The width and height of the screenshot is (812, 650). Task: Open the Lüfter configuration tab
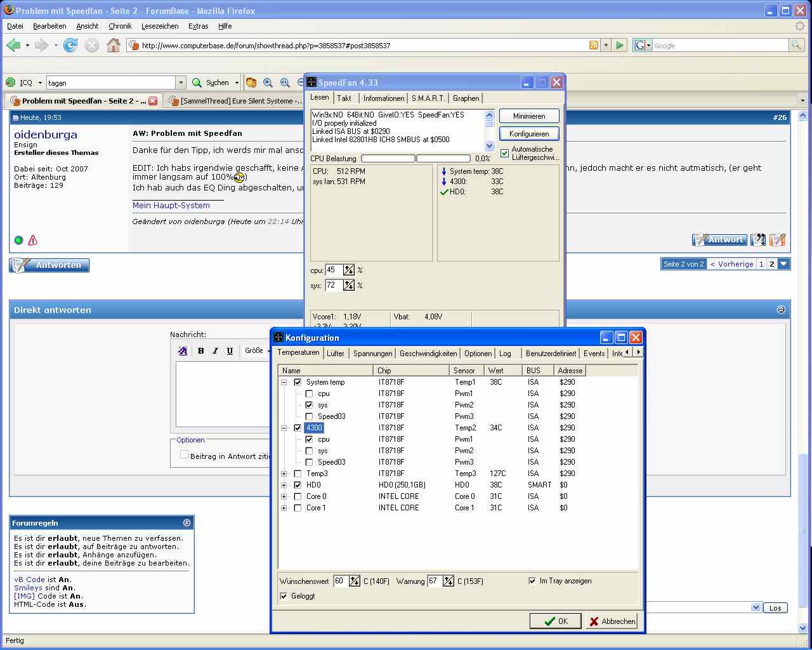(336, 354)
